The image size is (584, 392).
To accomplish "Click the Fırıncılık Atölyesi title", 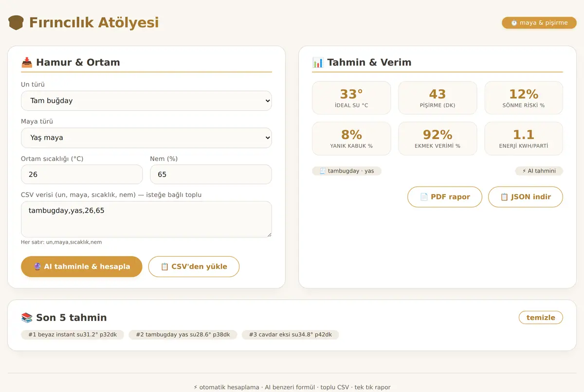I will click(x=94, y=22).
